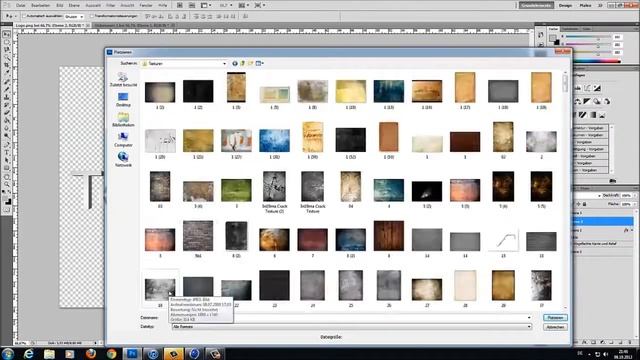Switch to the Farbfelder panel tab
This screenshot has width=640, height=360.
coord(570,29)
